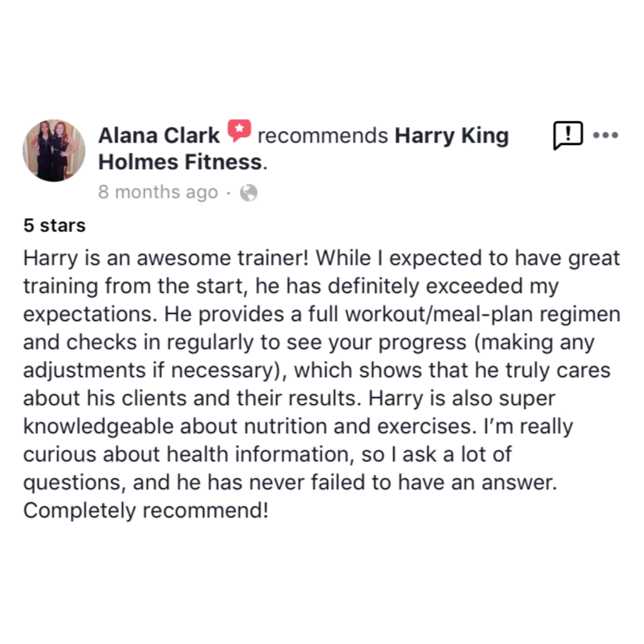Click the "5 stars" rating label
Screen dimensions: 644x644
click(54, 226)
